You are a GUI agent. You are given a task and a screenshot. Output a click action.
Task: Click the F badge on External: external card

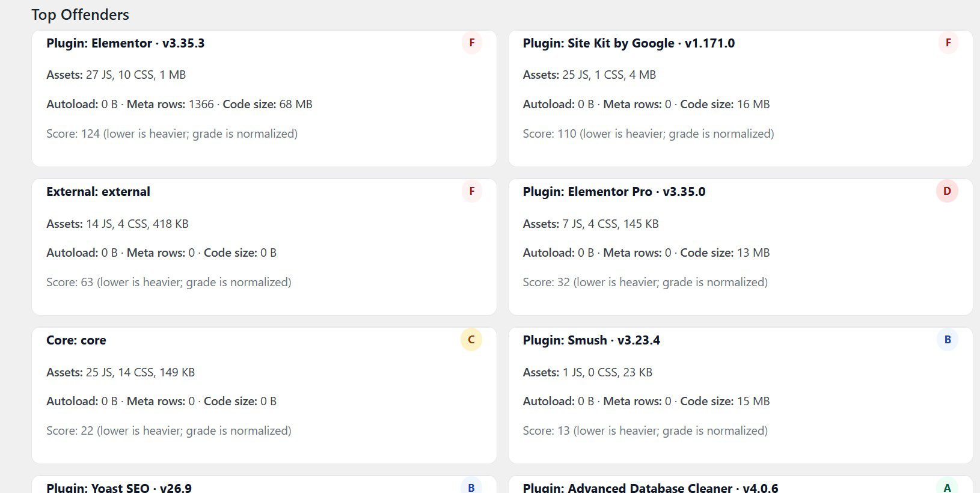coord(471,191)
